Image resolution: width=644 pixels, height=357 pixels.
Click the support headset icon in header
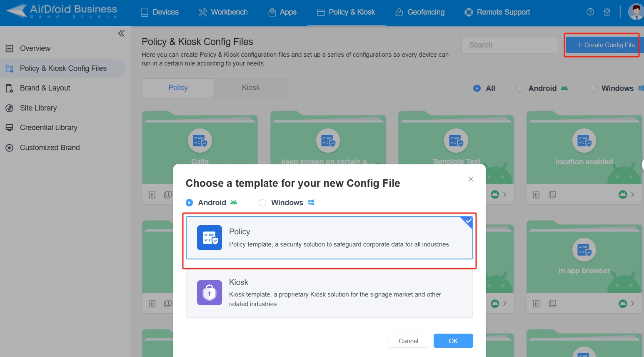(x=607, y=12)
